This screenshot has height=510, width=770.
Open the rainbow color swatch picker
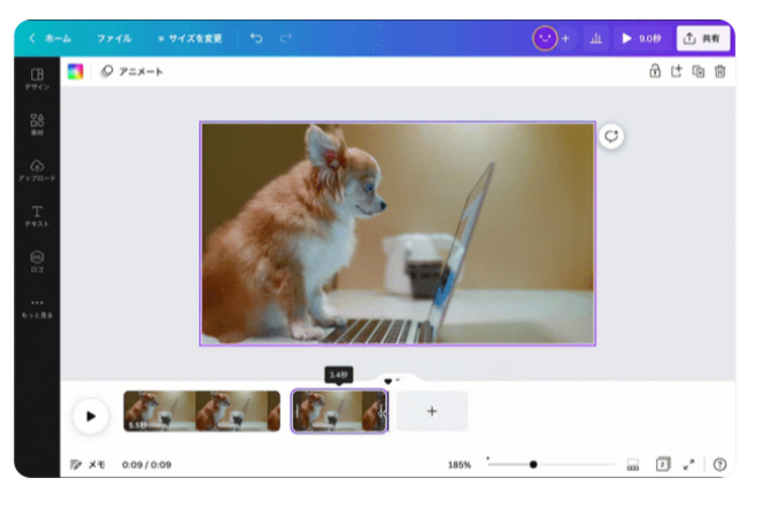tap(75, 71)
